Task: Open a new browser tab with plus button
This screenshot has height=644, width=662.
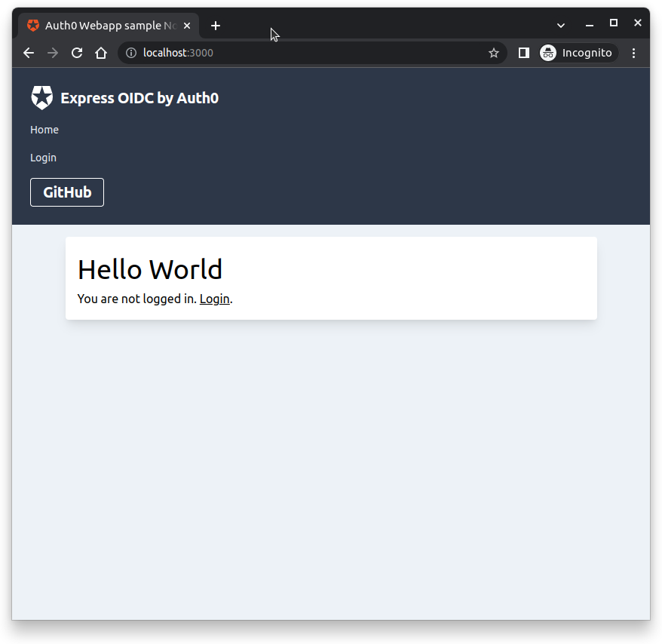Action: click(x=216, y=25)
